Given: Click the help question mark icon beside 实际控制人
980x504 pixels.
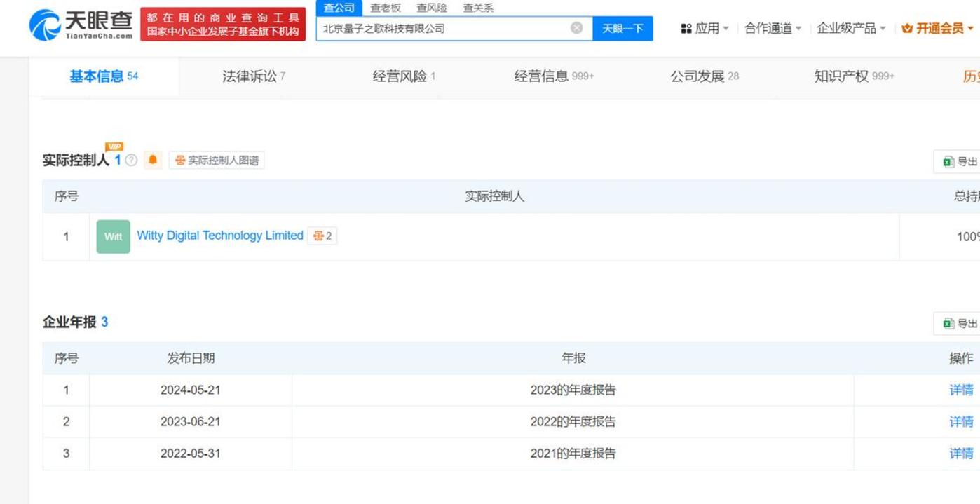Looking at the screenshot, I should (x=131, y=161).
